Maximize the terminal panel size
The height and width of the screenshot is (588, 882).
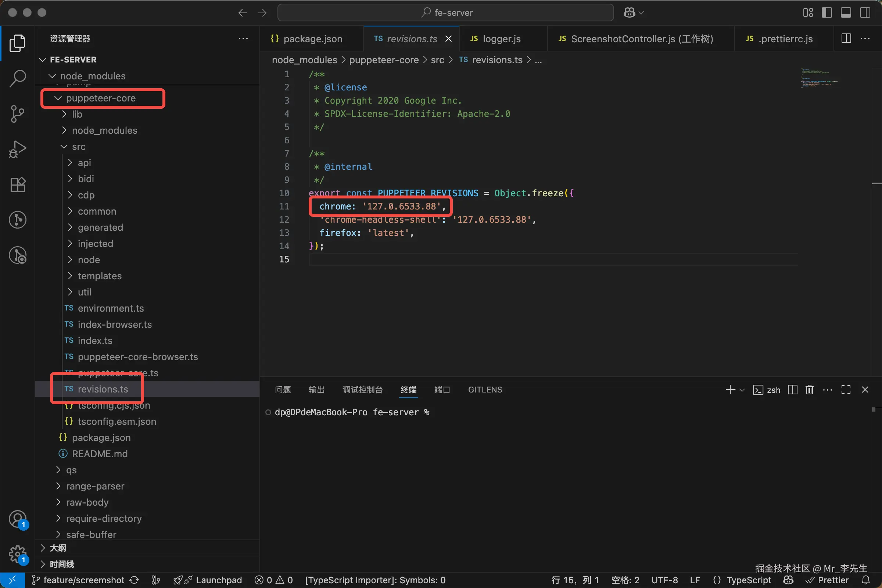coord(846,390)
